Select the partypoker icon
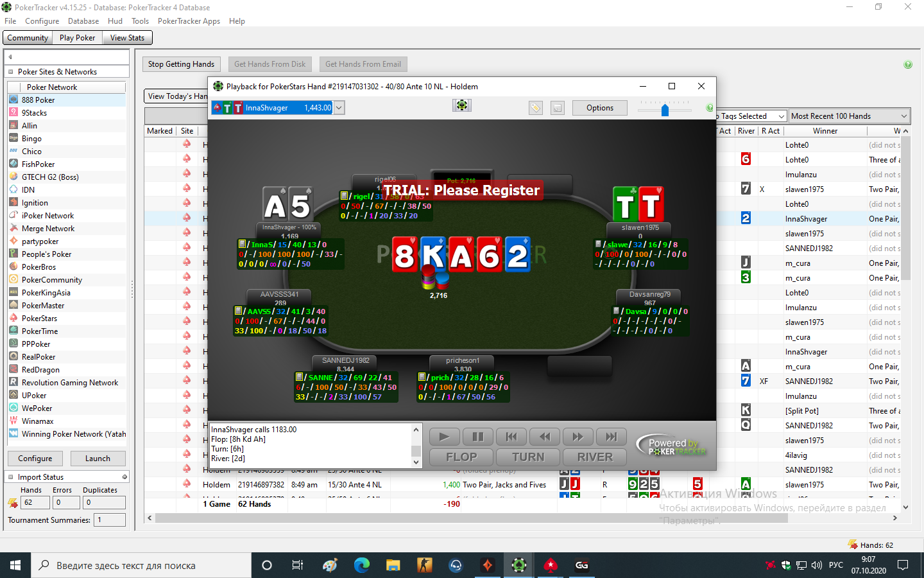Screen dimensions: 924x578 coord(13,241)
